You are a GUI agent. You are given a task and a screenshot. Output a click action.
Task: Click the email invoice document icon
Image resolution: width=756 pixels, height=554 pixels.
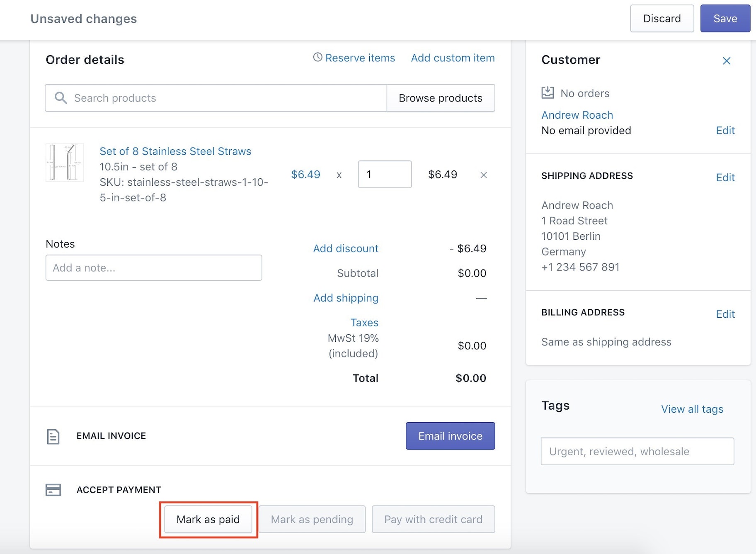tap(53, 436)
